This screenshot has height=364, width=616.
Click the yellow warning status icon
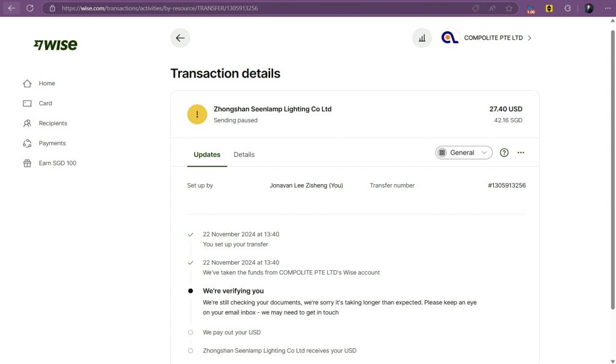coord(197,114)
